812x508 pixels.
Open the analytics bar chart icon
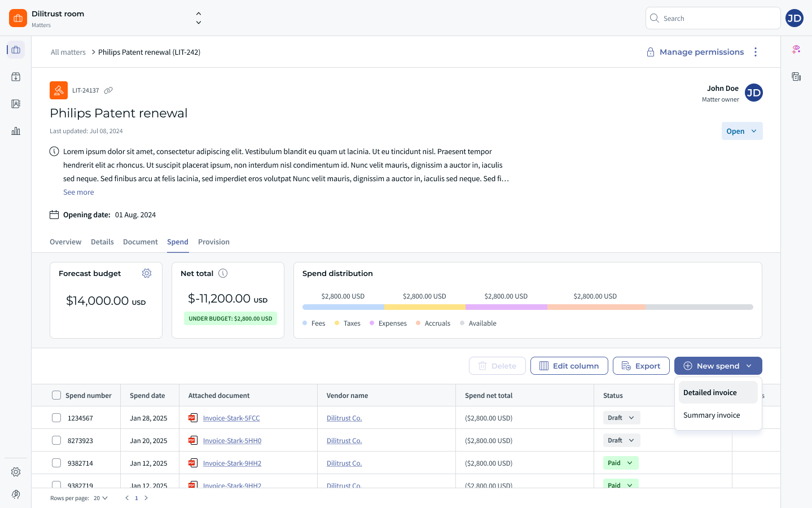click(16, 131)
